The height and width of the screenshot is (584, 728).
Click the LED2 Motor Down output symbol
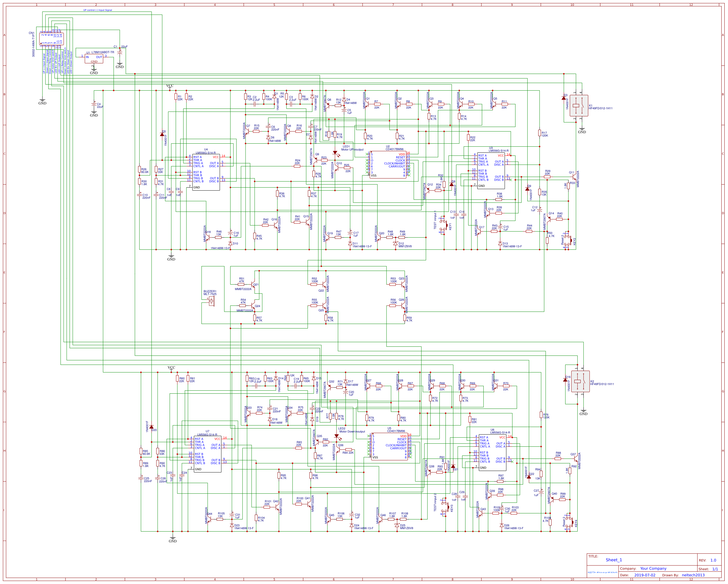pos(337,436)
